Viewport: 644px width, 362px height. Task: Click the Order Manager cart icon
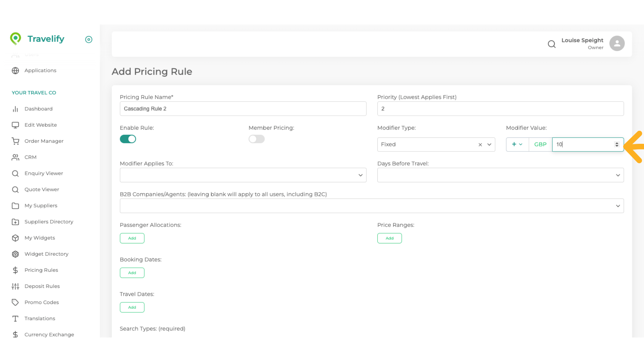(15, 141)
